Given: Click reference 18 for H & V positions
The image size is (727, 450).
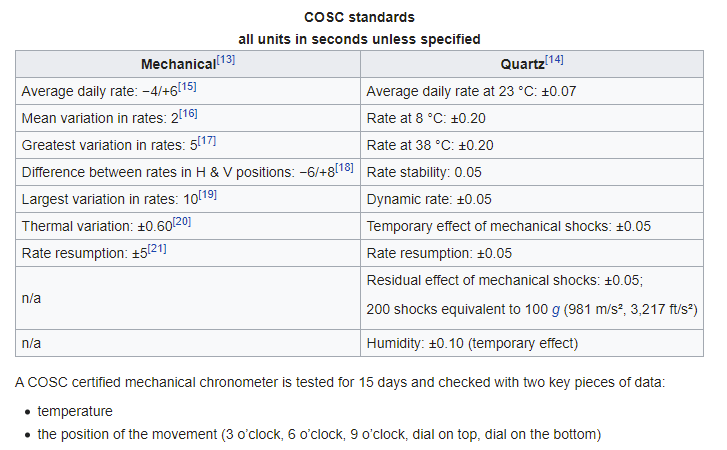Looking at the screenshot, I should point(345,168).
